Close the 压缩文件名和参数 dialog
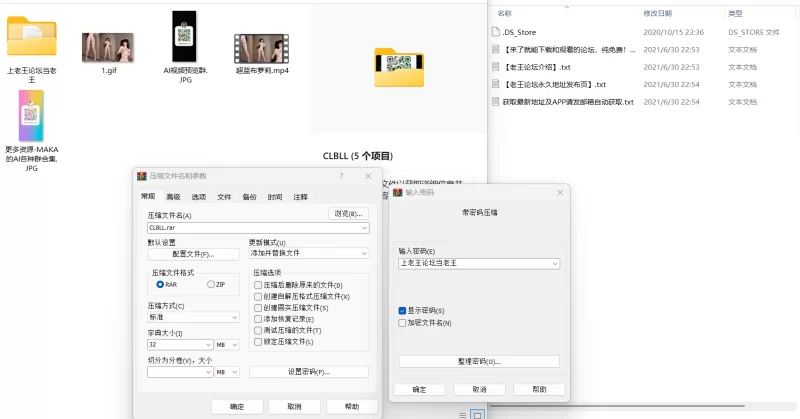800x419 pixels. click(368, 176)
